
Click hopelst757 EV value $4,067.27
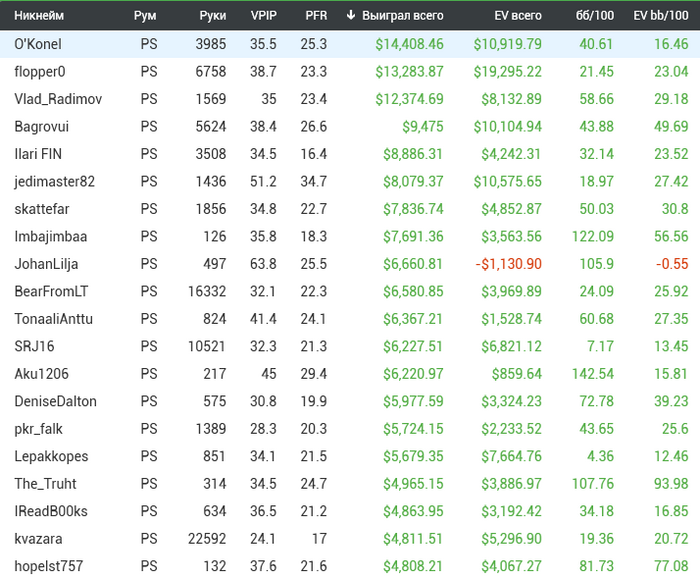[x=511, y=567]
